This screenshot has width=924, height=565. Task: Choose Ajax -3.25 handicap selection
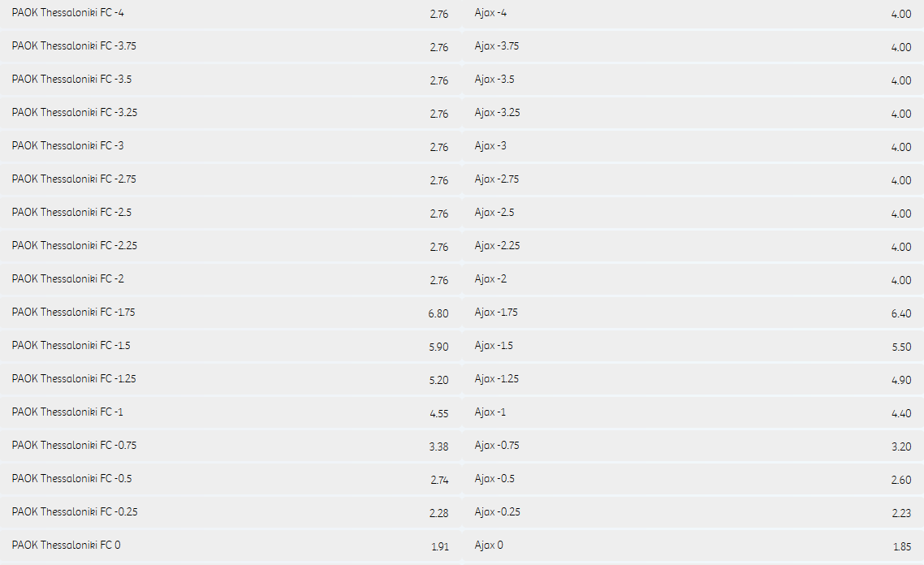click(x=693, y=113)
